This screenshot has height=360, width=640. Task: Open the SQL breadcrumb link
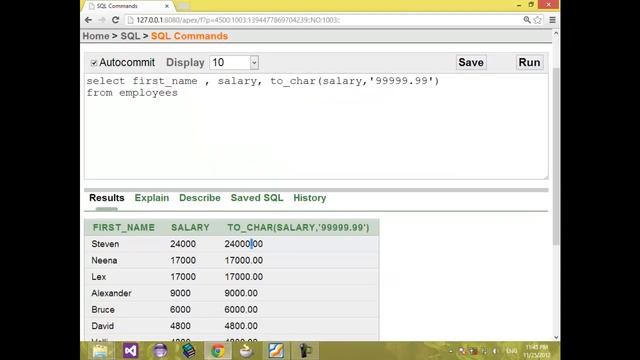click(130, 36)
